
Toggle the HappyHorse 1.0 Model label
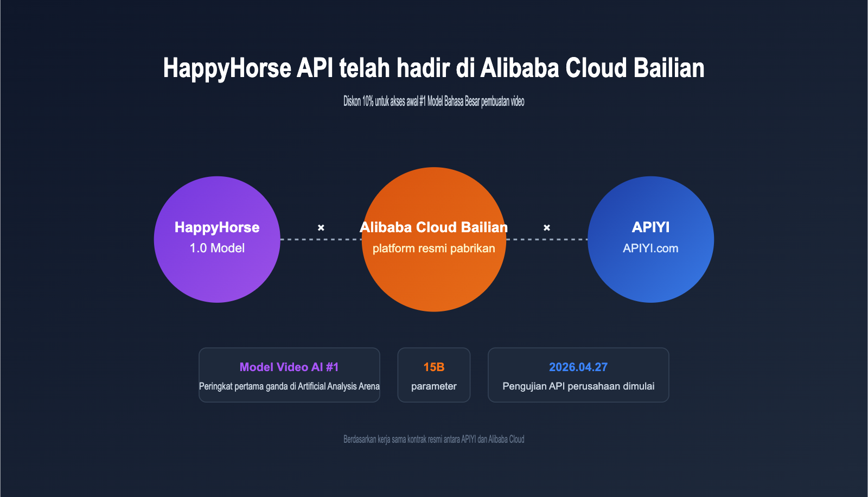pyautogui.click(x=216, y=248)
